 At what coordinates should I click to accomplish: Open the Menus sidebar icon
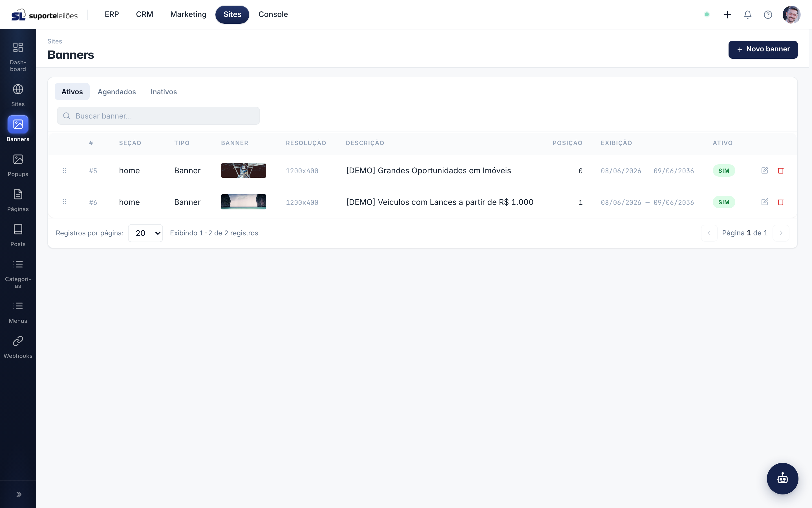click(18, 306)
